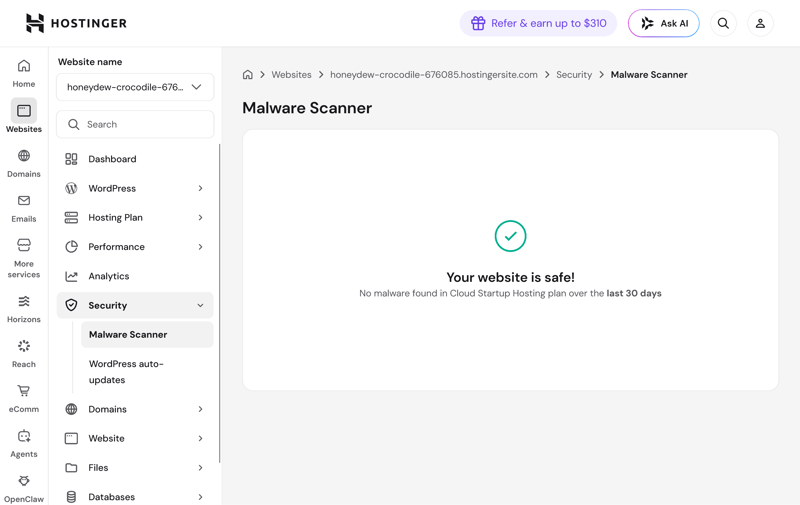Click the Analytics chart icon
This screenshot has width=800, height=505.
pos(71,276)
